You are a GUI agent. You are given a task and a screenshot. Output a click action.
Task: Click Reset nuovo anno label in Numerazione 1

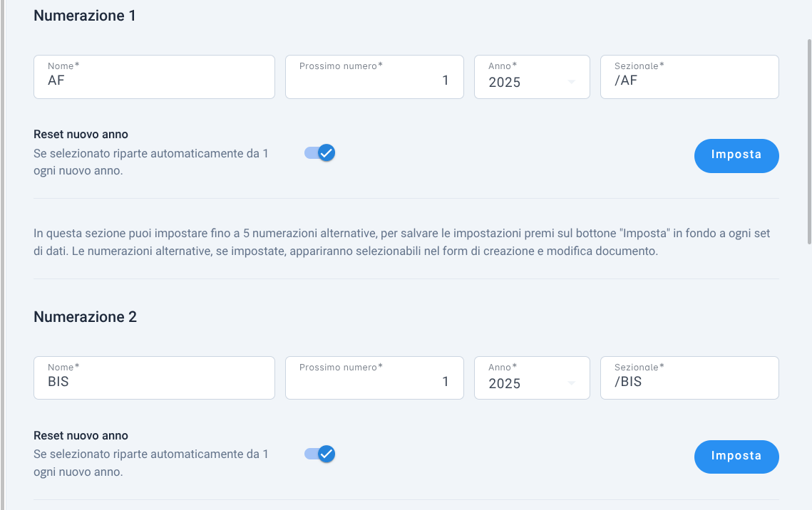(81, 135)
